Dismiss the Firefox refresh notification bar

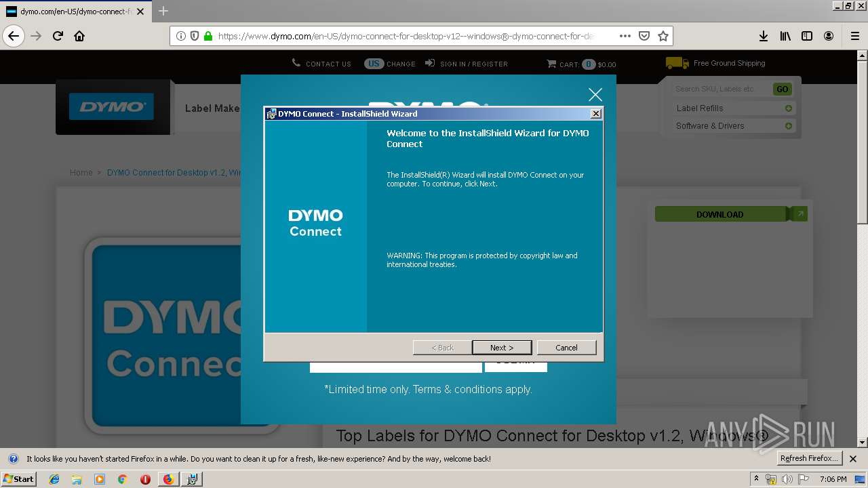[853, 459]
